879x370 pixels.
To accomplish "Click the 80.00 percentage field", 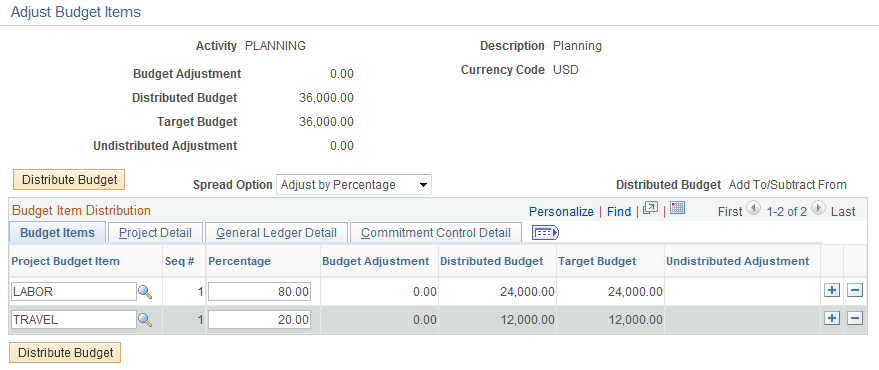I will coord(259,292).
